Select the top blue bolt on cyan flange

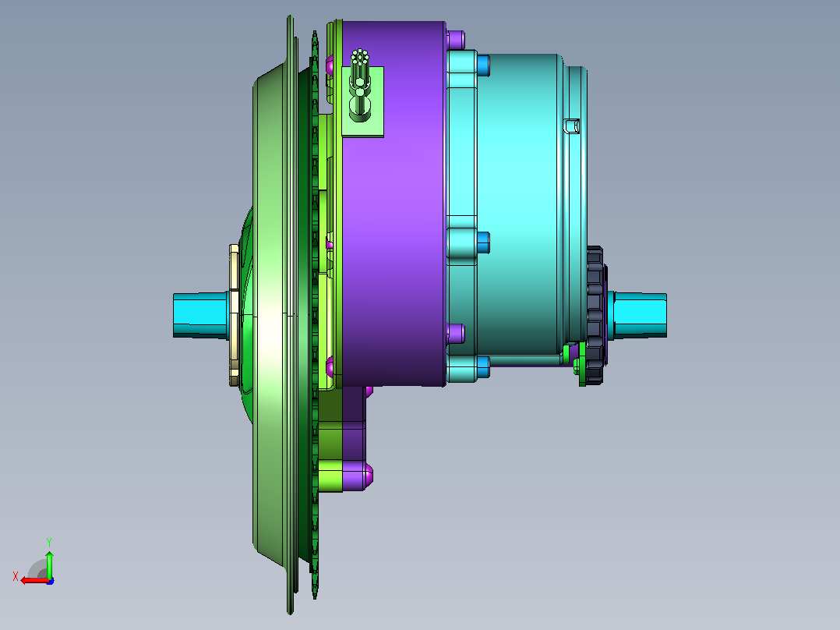coord(483,65)
